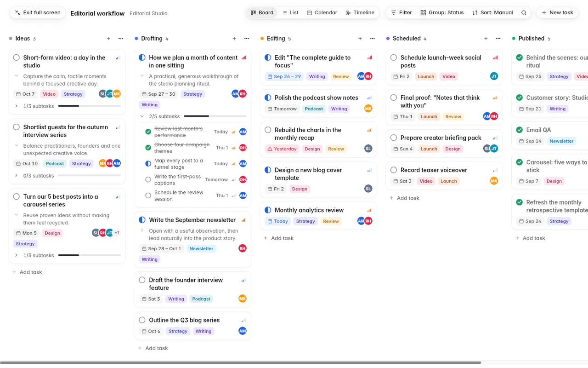Click the Podcast tag on Shortlist guests card

[x=55, y=163]
